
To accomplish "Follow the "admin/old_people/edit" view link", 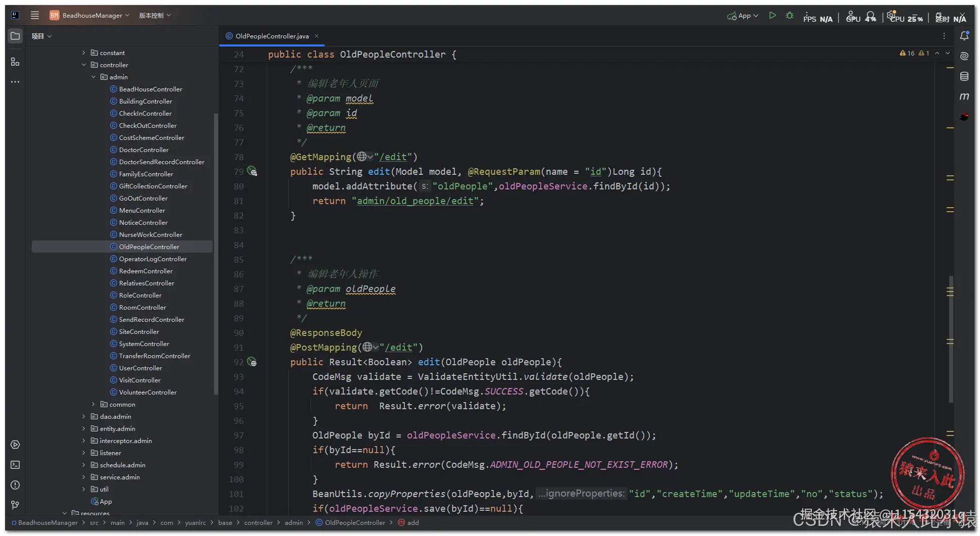I will (x=416, y=201).
